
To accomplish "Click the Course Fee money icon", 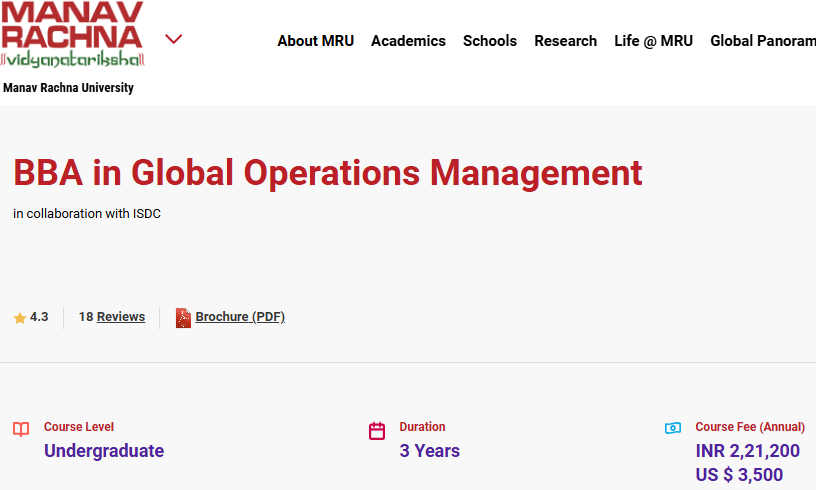I will coord(673,428).
